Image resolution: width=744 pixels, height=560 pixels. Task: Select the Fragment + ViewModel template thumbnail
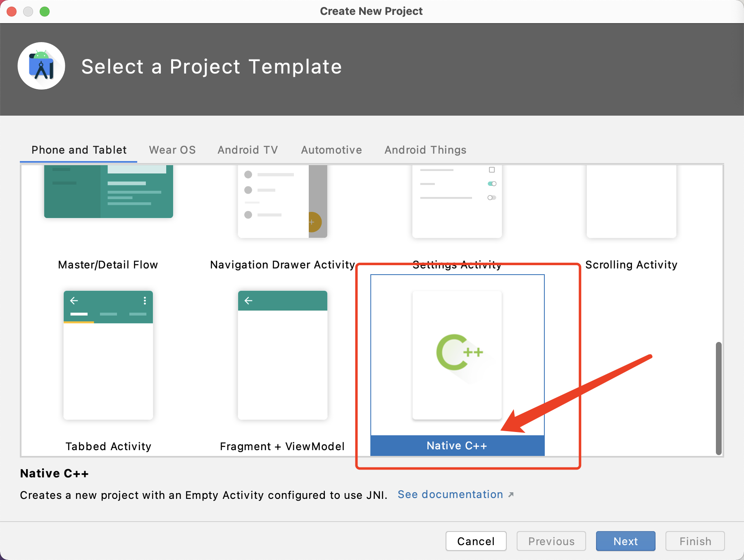(x=283, y=355)
